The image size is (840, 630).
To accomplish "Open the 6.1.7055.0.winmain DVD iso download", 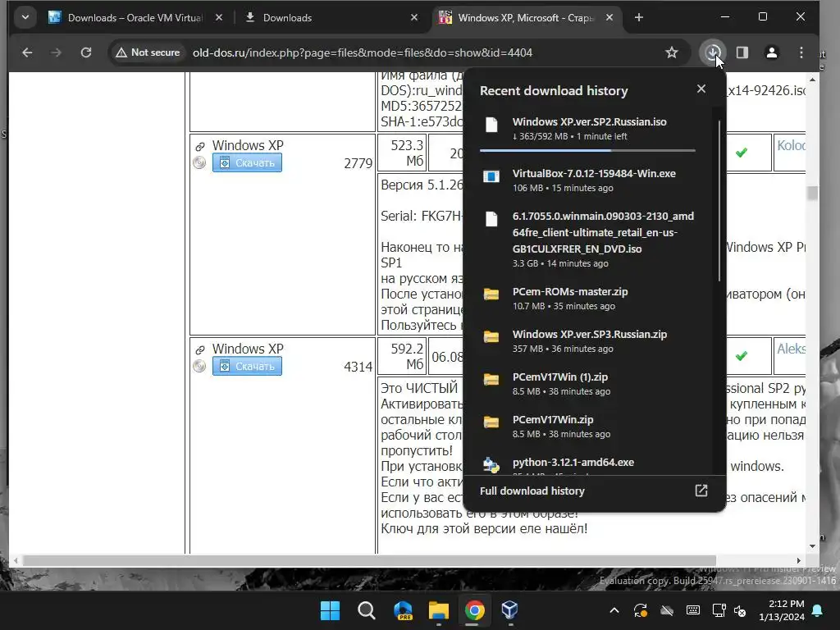I will (589, 239).
